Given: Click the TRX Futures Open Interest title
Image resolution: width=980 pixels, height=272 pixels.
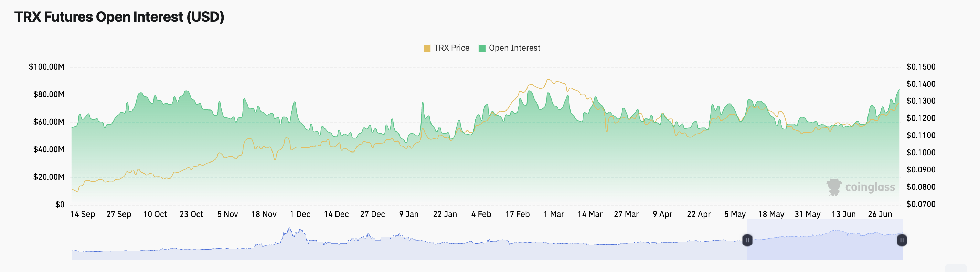Looking at the screenshot, I should [x=119, y=17].
